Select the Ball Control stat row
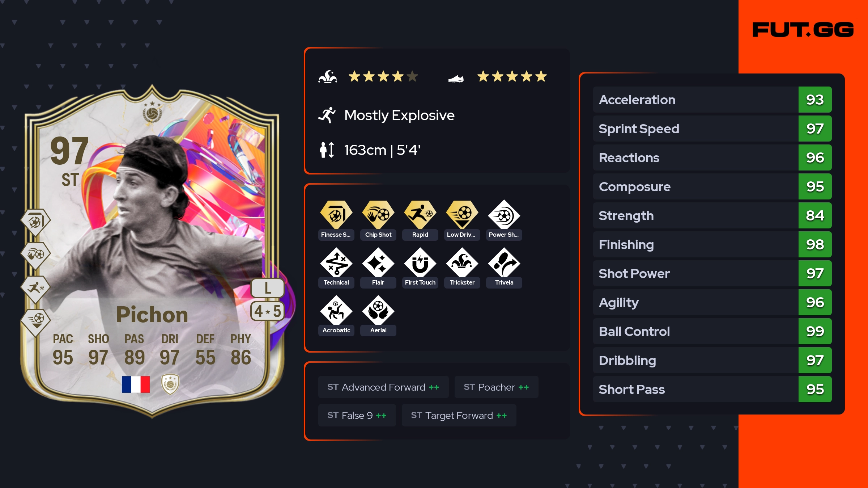868x488 pixels. [712, 331]
